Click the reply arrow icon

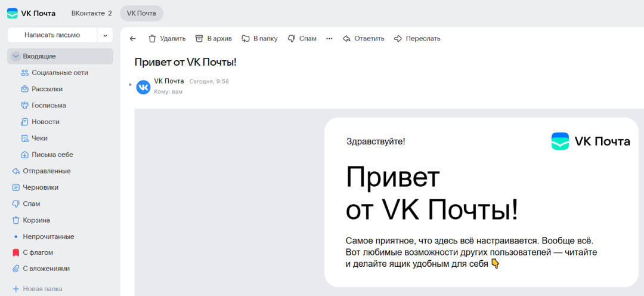(346, 39)
